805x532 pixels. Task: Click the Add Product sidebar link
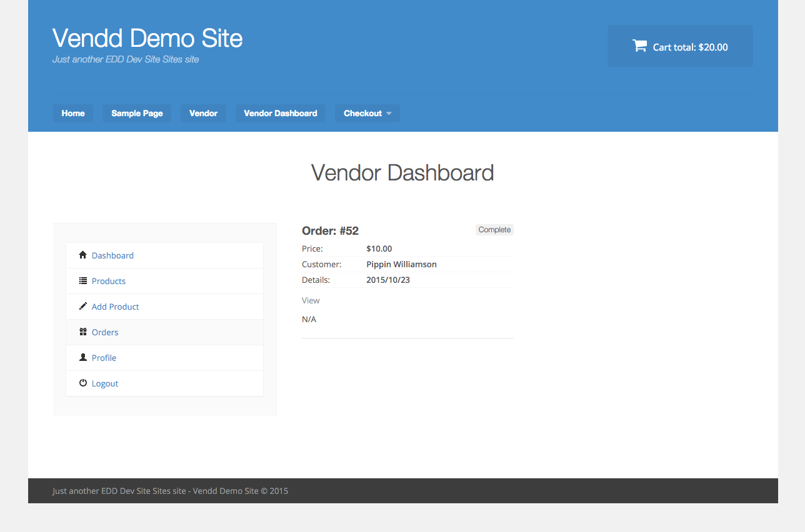pos(115,307)
